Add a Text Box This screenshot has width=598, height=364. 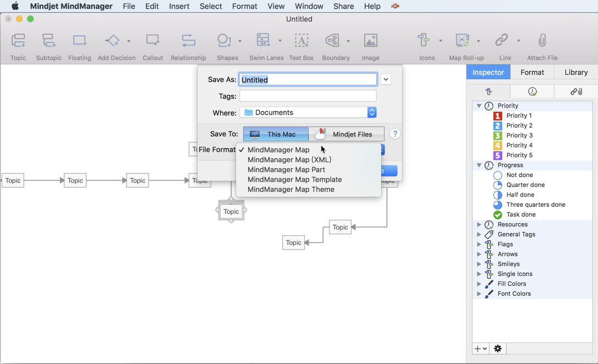click(301, 40)
